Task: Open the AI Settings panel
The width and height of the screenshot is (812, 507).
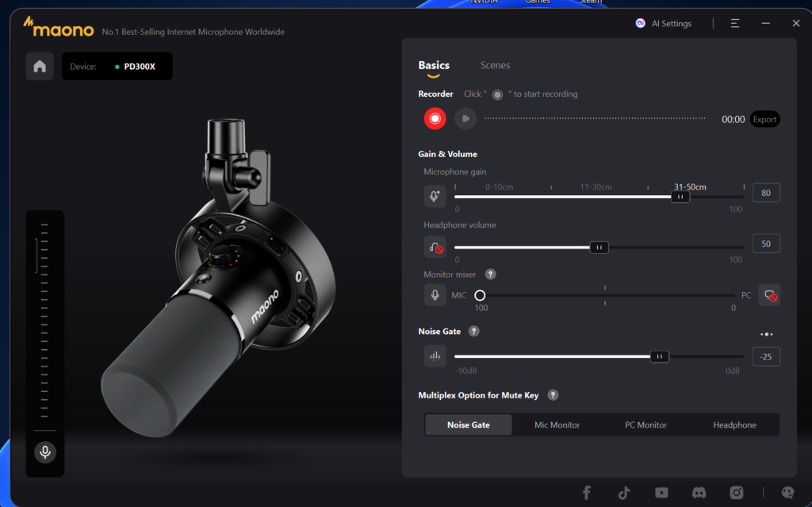Action: (663, 24)
